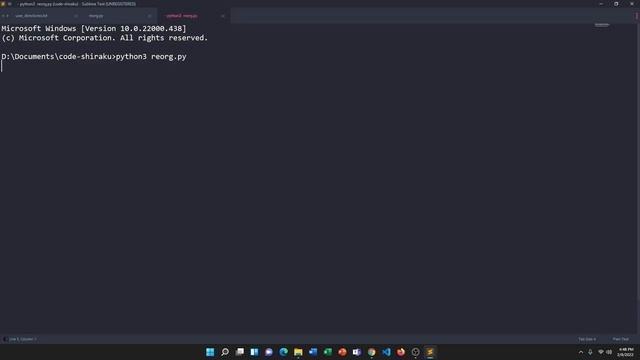Image resolution: width=640 pixels, height=360 pixels.
Task: Open the Widgets panel from the taskbar
Action: tap(254, 352)
